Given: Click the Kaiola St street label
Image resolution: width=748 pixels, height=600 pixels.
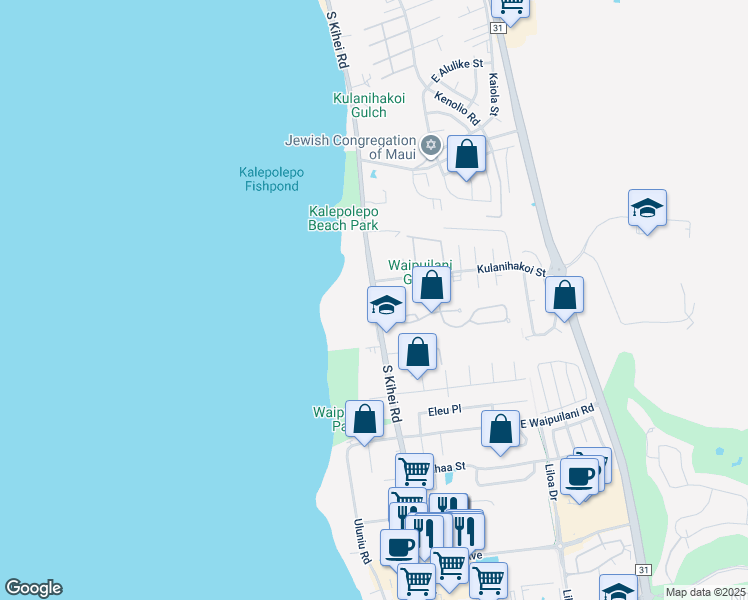Looking at the screenshot, I should click(494, 94).
